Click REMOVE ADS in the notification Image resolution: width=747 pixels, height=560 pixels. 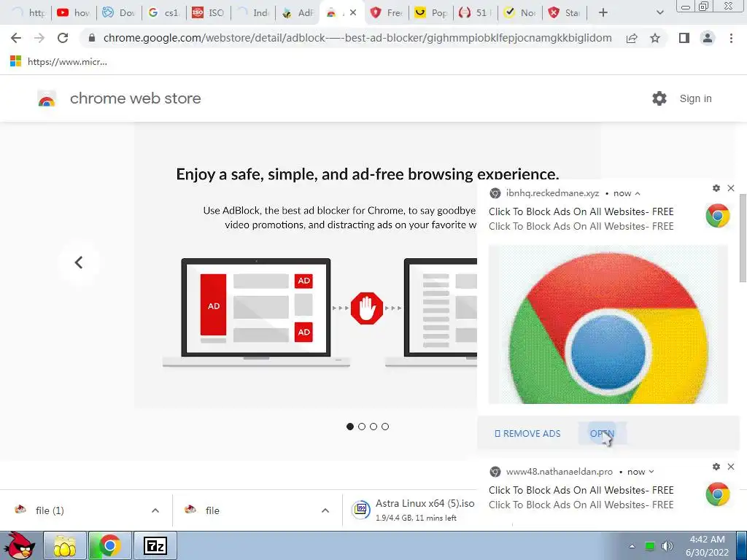tap(527, 434)
